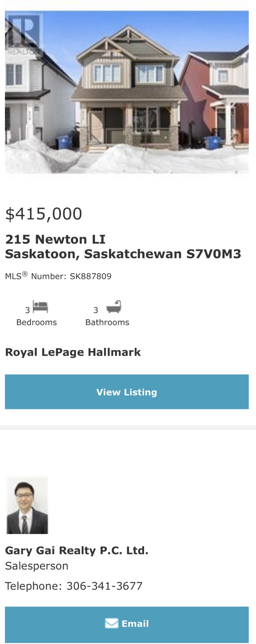Click the bed icon above Bedrooms
The width and height of the screenshot is (256, 644).
(40, 307)
